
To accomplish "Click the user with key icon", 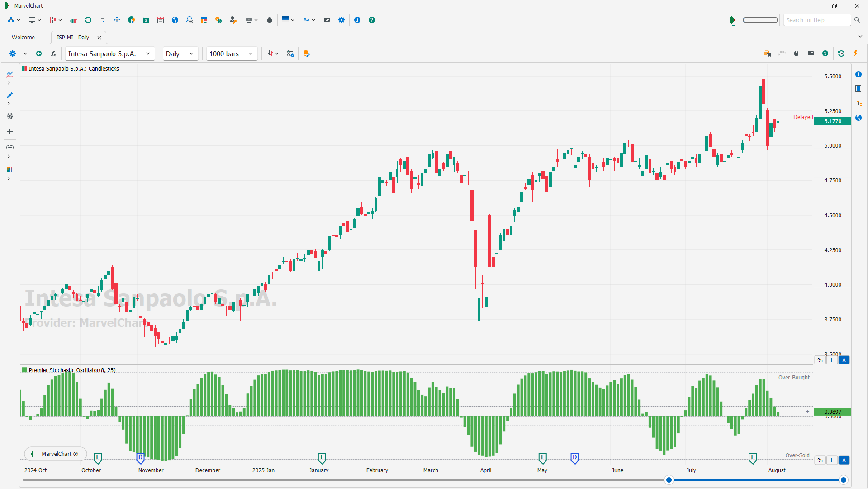I will tap(233, 20).
